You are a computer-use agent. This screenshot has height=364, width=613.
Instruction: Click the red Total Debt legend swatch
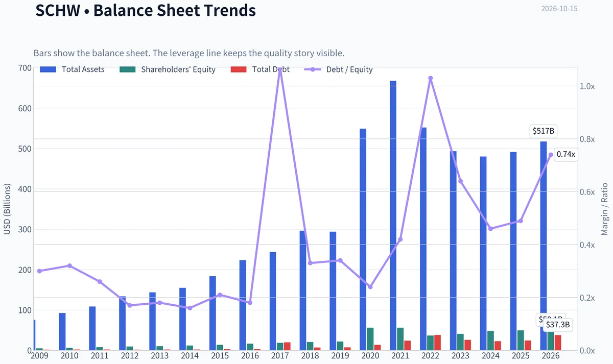(x=239, y=69)
